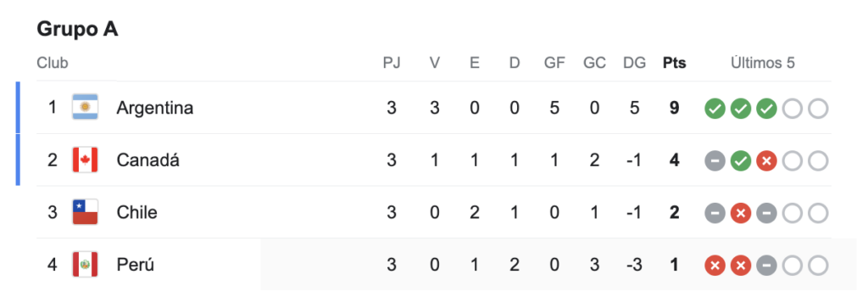Click the DG column header
868x308 pixels.
tap(634, 63)
